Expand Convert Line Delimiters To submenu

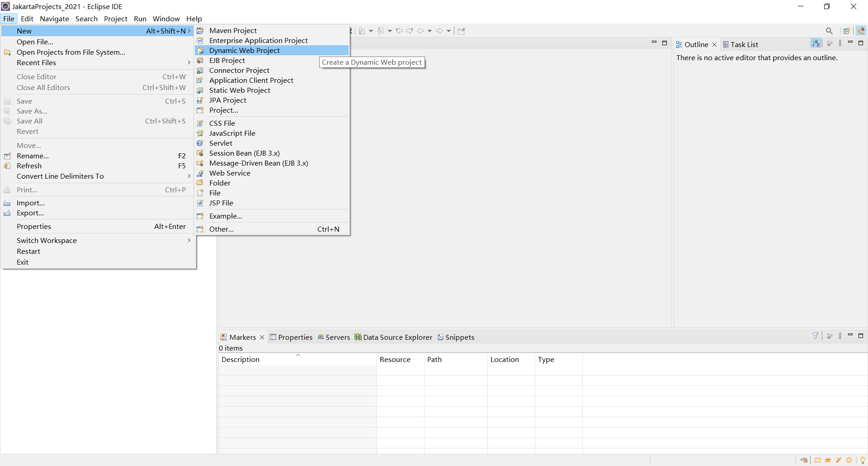[x=98, y=176]
